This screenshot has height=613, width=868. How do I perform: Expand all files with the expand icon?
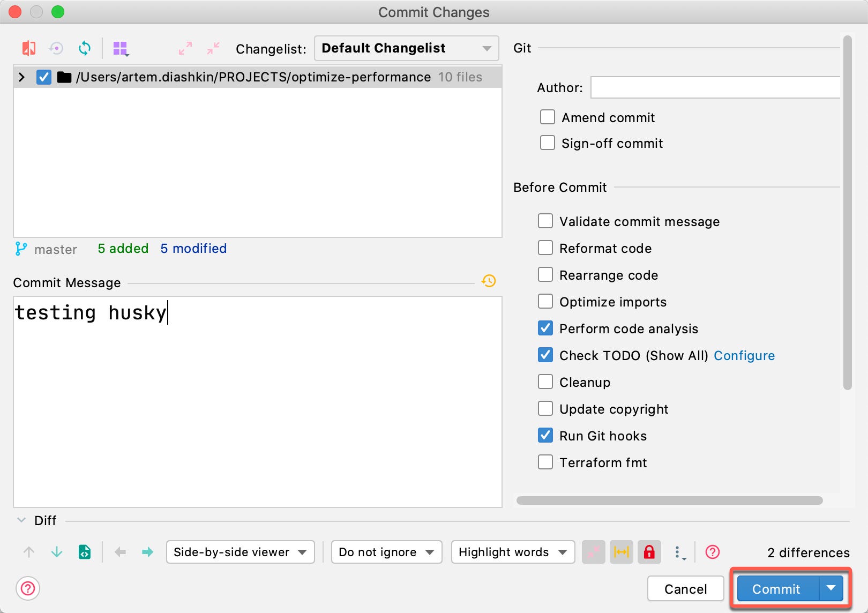pos(185,48)
